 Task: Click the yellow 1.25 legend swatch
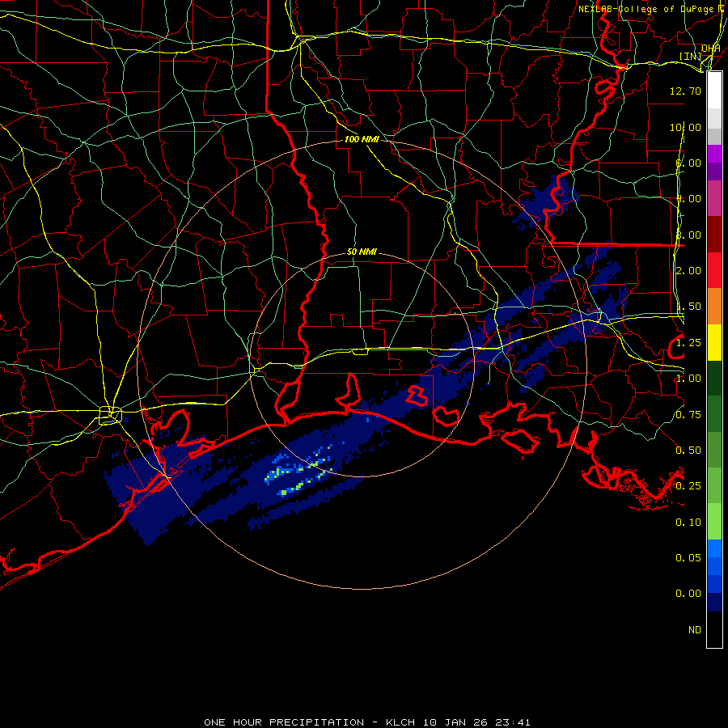[x=714, y=342]
